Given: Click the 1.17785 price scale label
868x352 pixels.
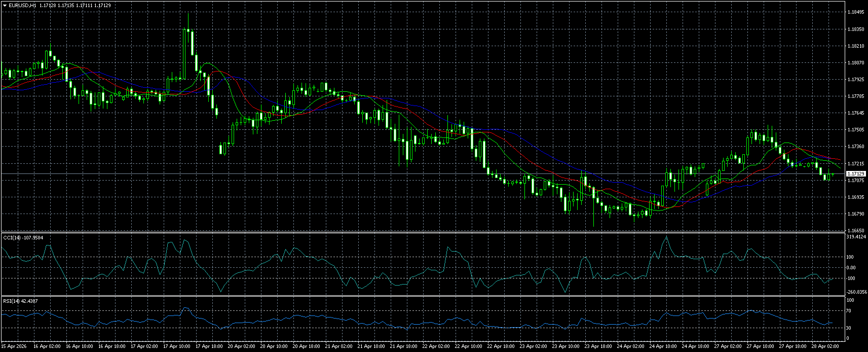Looking at the screenshot, I should (856, 96).
